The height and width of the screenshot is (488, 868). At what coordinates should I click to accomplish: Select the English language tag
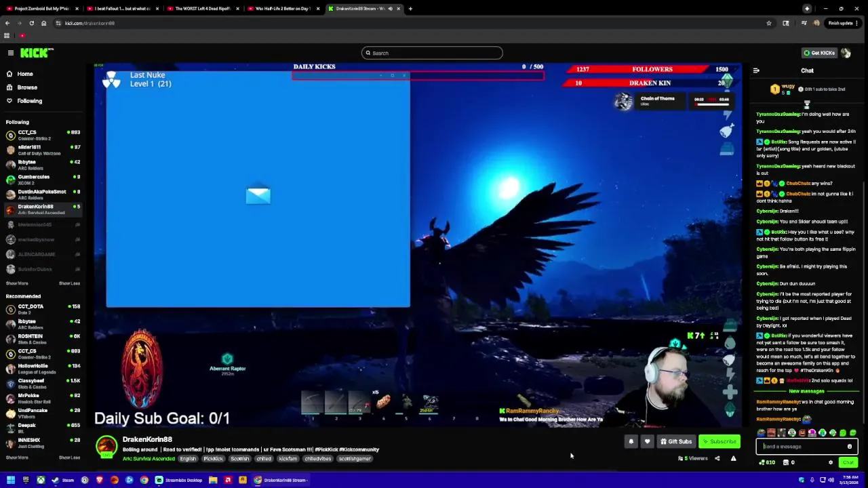pyautogui.click(x=188, y=459)
